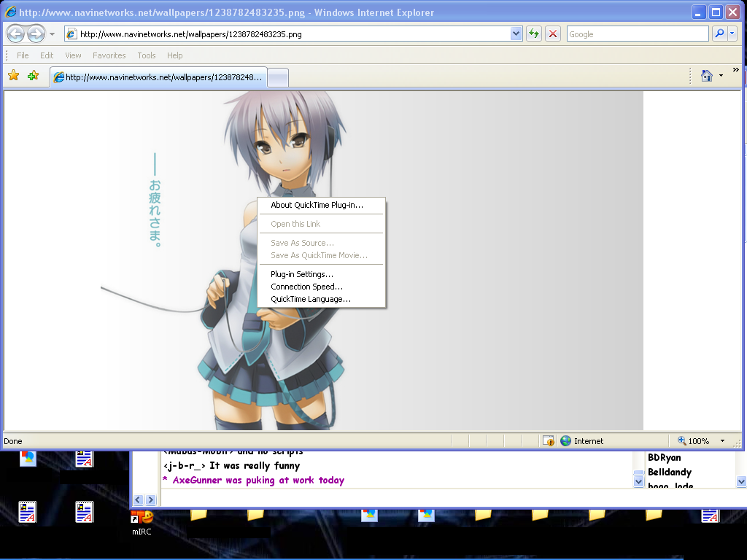Refresh the page with green arrows icon

coord(534,34)
